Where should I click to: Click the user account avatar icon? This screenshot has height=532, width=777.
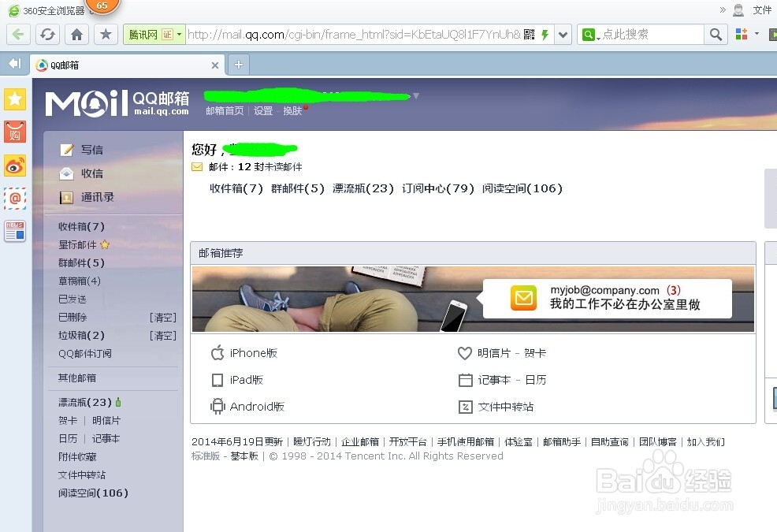click(x=738, y=10)
